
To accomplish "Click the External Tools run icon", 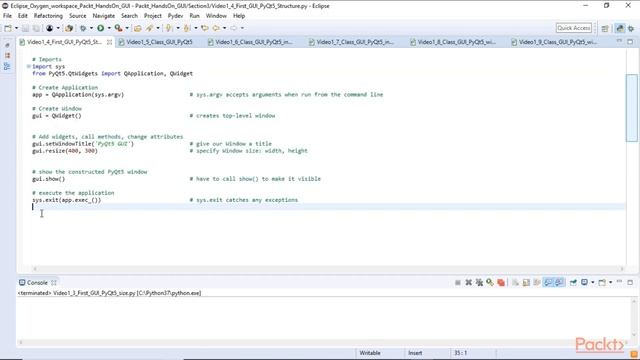I will click(x=118, y=28).
